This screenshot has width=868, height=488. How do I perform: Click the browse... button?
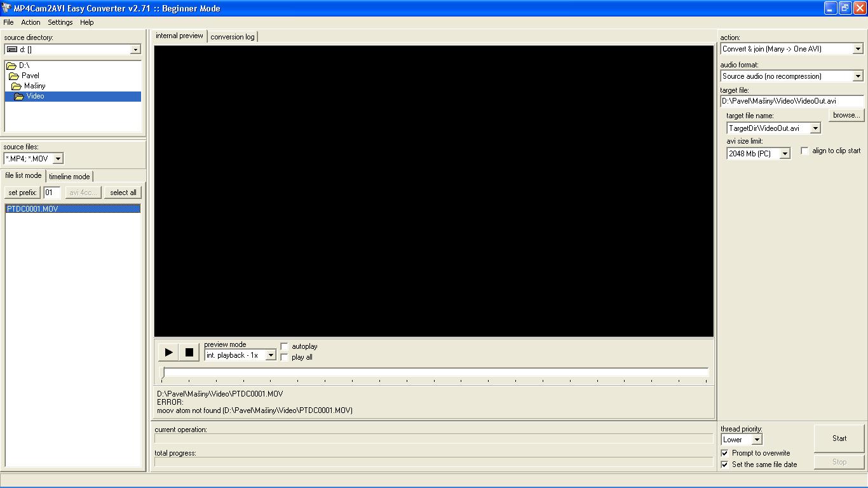pos(846,115)
